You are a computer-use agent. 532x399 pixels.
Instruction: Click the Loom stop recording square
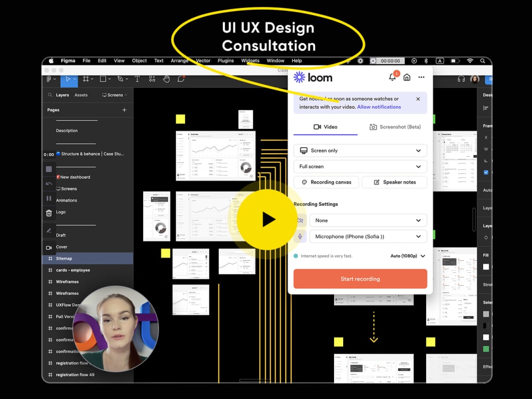(49, 169)
